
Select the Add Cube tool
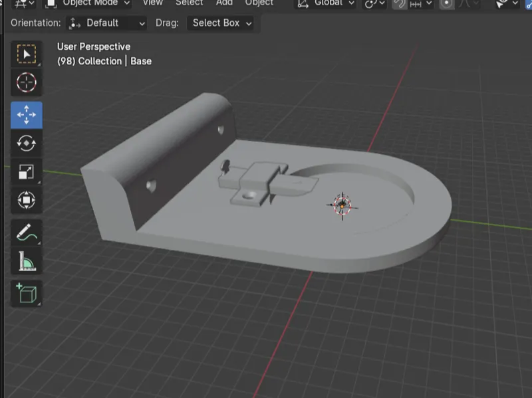point(27,294)
